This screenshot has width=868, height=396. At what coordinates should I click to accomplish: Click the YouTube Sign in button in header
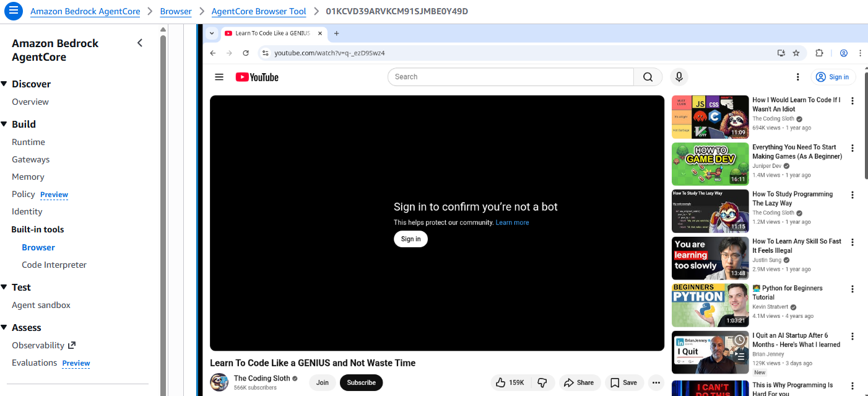(x=833, y=77)
